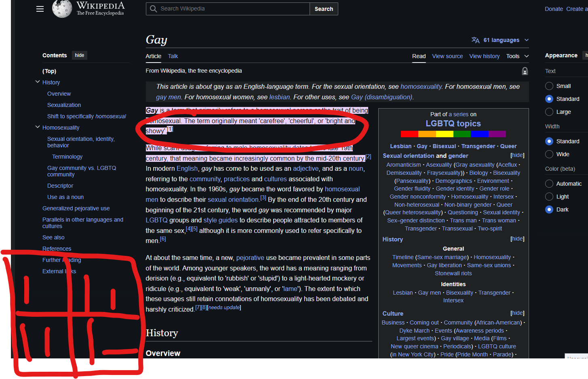Select the Wide width option
The image size is (588, 379).
[549, 154]
